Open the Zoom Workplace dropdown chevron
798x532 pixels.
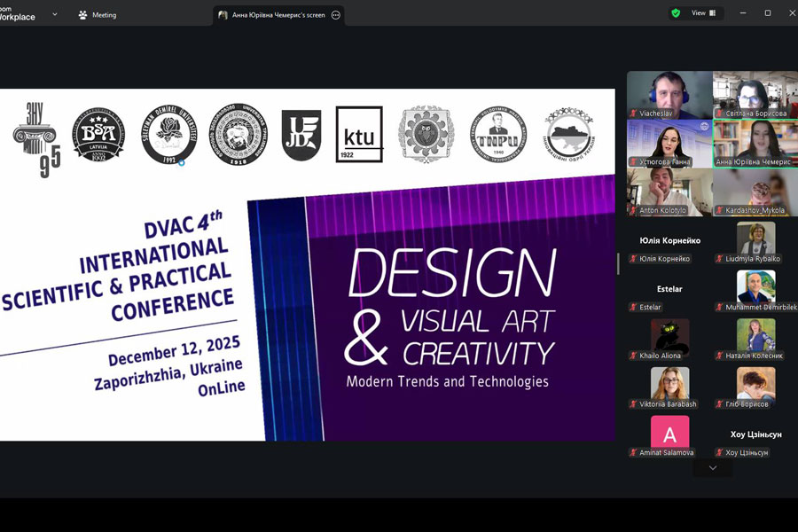tap(54, 14)
